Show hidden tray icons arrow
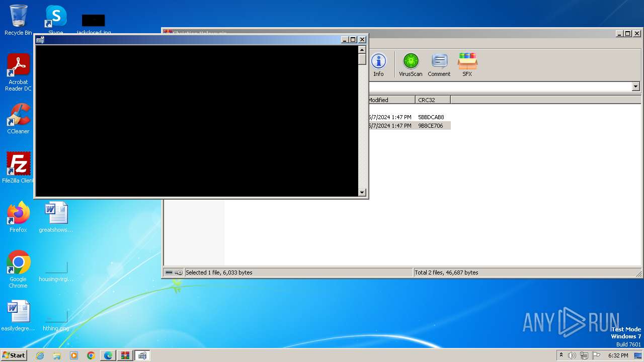This screenshot has height=362, width=644. [x=561, y=355]
